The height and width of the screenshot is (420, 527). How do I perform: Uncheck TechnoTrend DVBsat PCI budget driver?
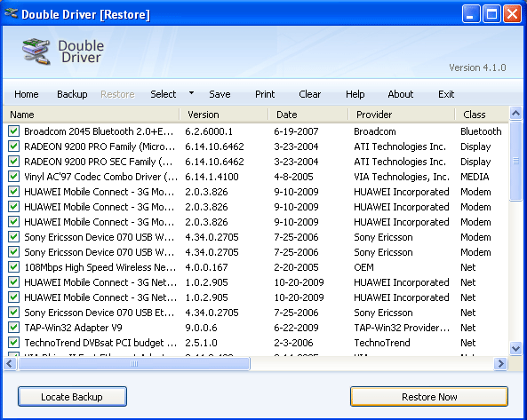click(x=14, y=343)
